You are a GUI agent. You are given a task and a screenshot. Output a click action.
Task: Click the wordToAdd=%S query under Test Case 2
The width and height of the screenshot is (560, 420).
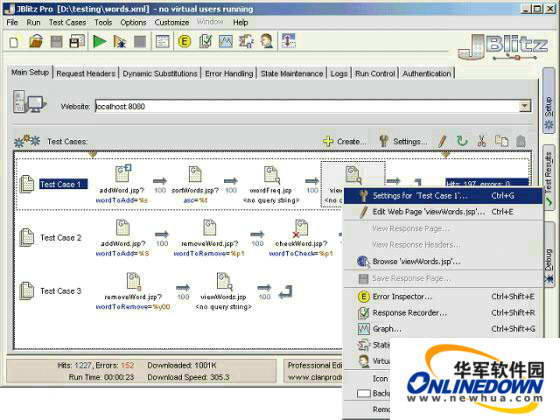tap(122, 253)
